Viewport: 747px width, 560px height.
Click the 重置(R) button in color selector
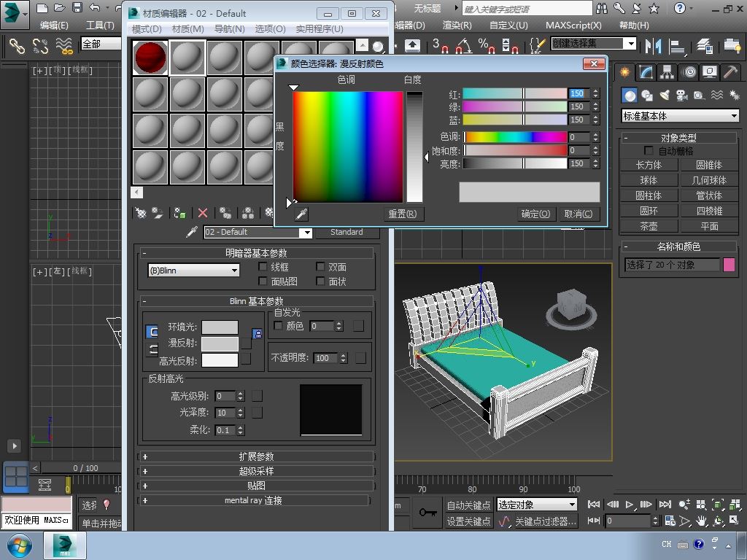403,214
